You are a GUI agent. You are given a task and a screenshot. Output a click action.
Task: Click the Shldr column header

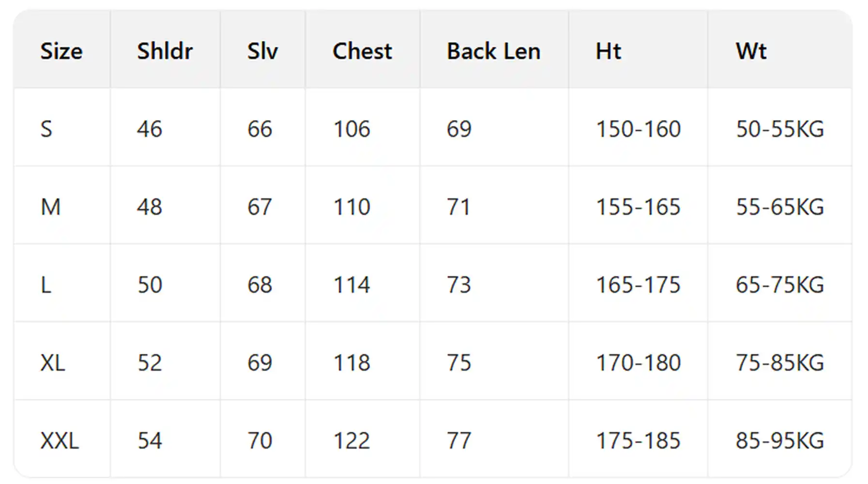(165, 51)
